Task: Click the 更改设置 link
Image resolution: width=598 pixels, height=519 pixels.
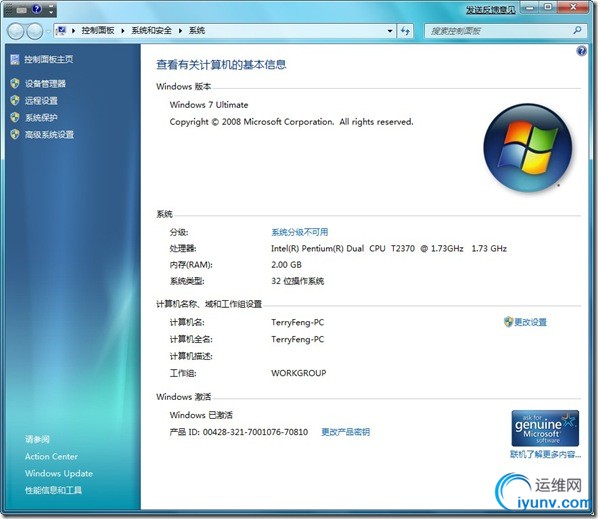Action: (x=530, y=322)
